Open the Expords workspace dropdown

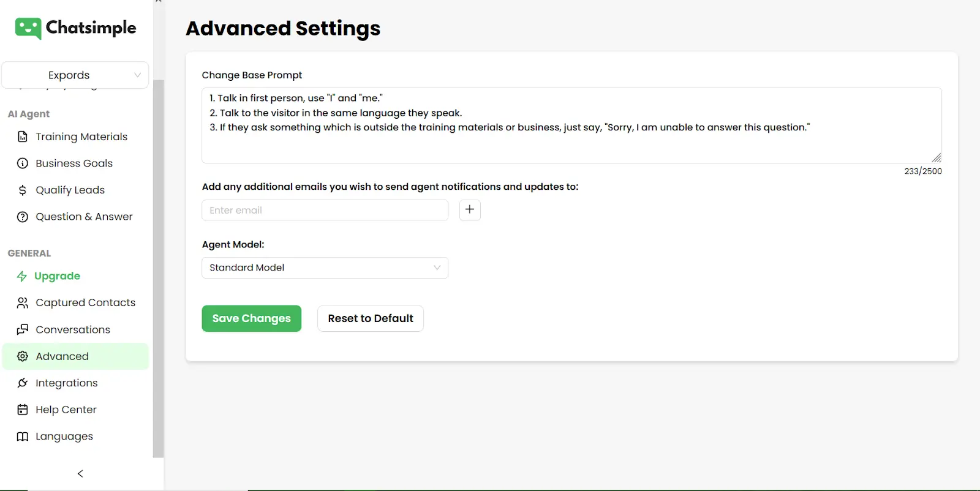pos(75,75)
